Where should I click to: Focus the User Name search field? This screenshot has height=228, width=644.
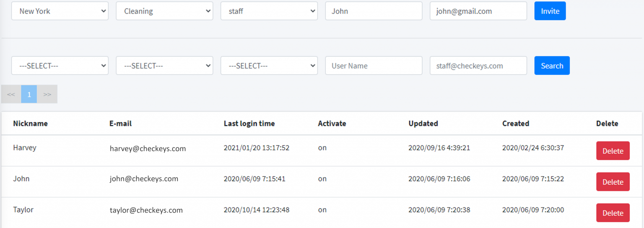tap(374, 66)
